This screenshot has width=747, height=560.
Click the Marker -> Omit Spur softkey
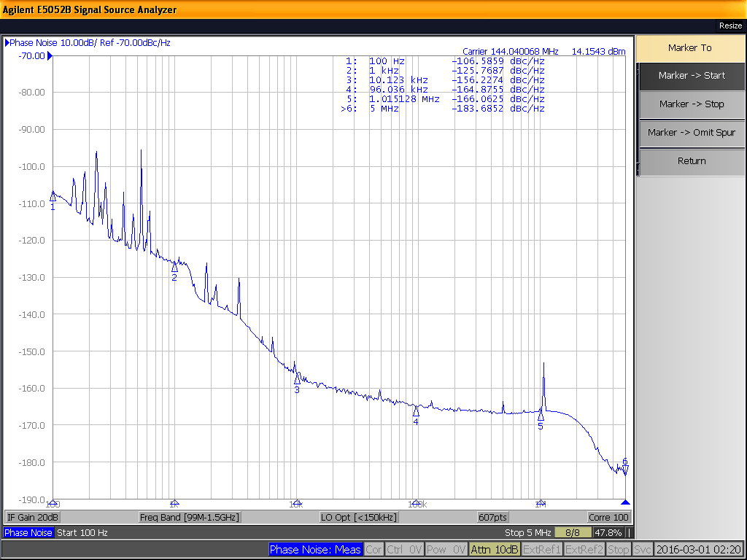coord(692,133)
